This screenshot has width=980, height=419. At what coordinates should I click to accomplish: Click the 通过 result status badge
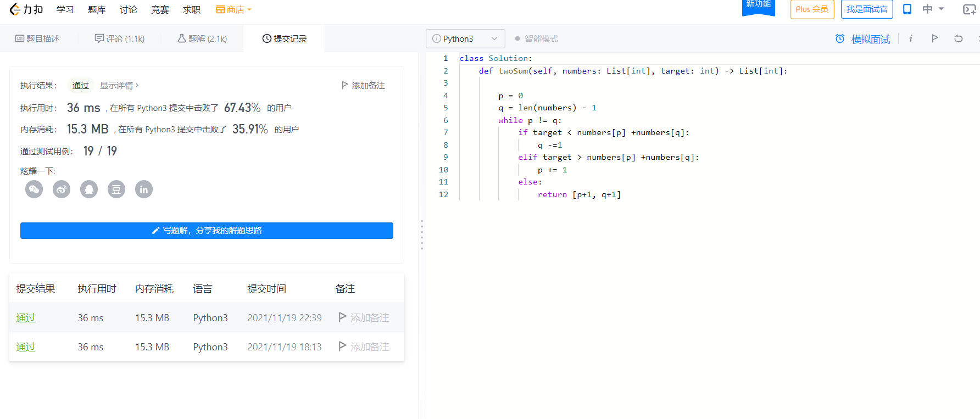pos(81,86)
